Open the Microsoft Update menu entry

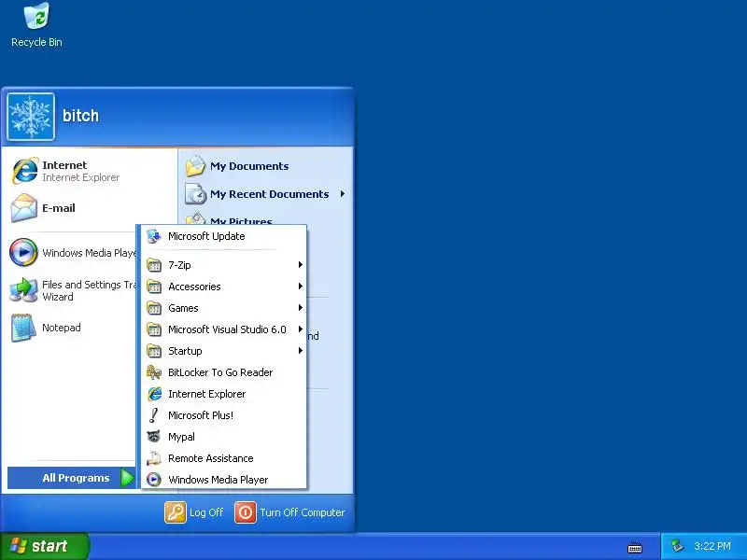(223, 236)
